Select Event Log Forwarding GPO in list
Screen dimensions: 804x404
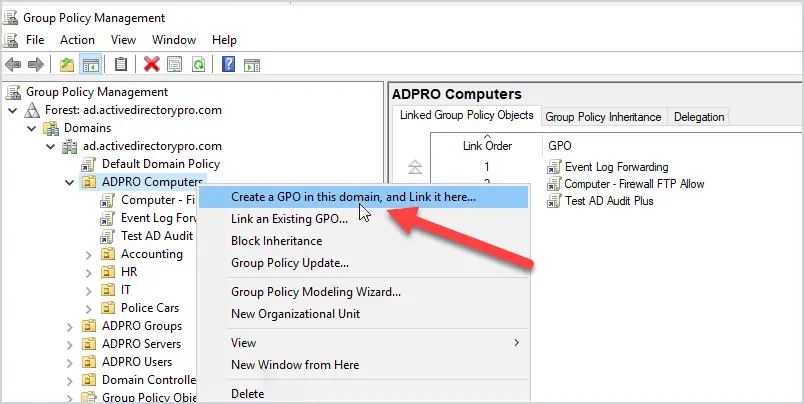[616, 167]
